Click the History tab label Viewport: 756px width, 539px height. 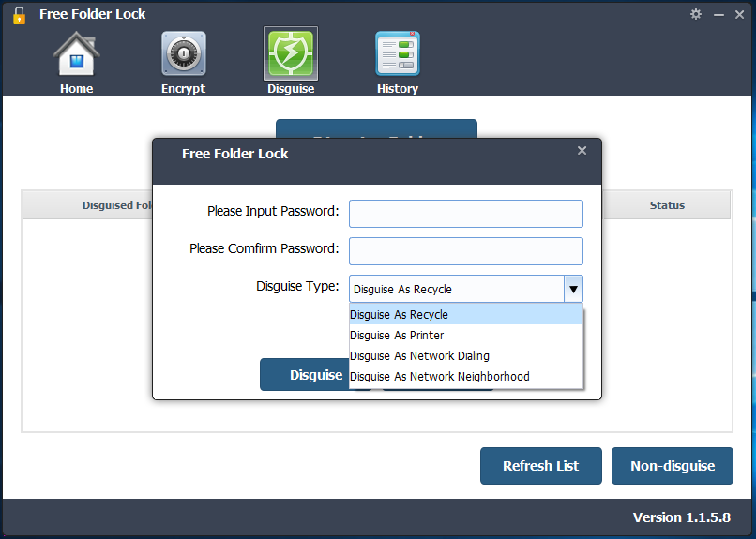point(398,89)
